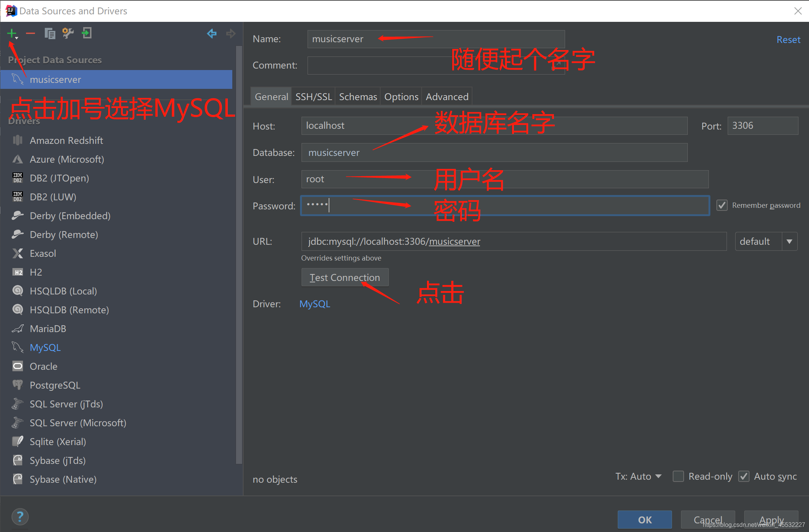This screenshot has width=809, height=532.
Task: Click the Port field showing 3306
Action: 763,126
